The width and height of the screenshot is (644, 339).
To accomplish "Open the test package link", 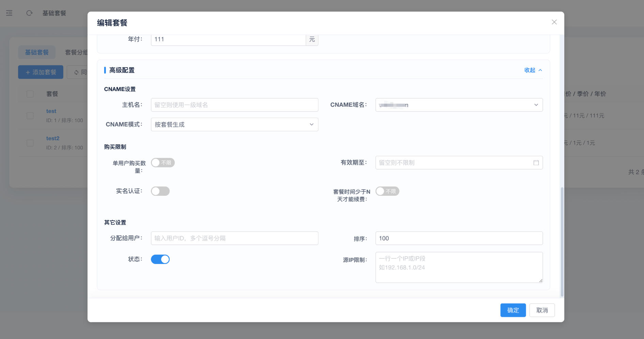I will [x=51, y=111].
